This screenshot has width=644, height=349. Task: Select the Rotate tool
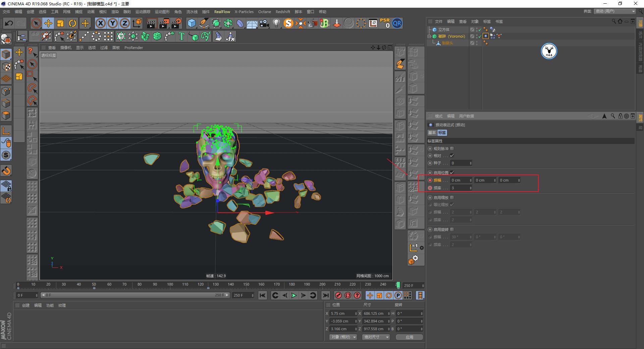73,23
